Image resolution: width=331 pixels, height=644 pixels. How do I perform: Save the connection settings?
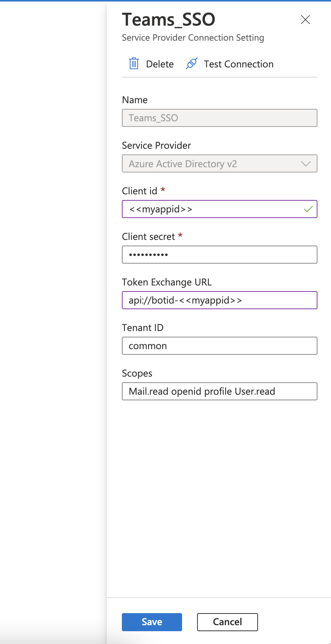click(x=152, y=622)
